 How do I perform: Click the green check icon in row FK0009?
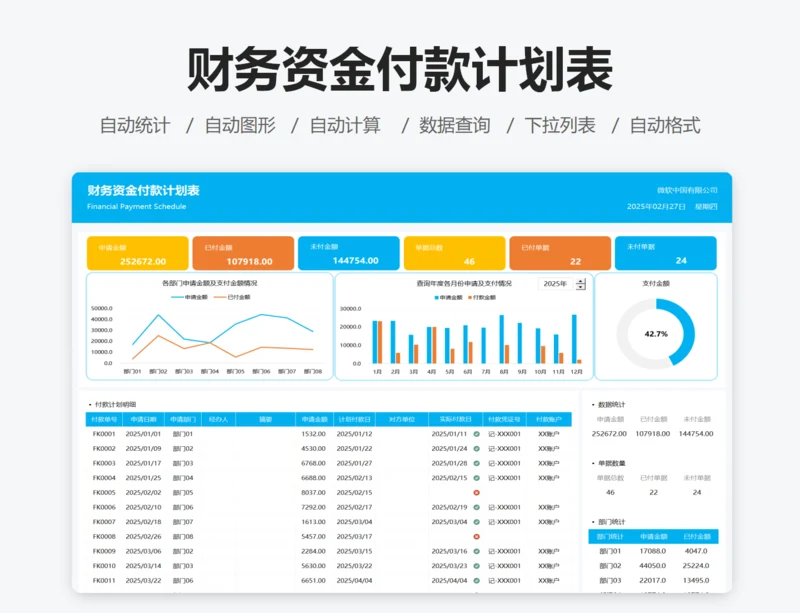click(x=477, y=551)
